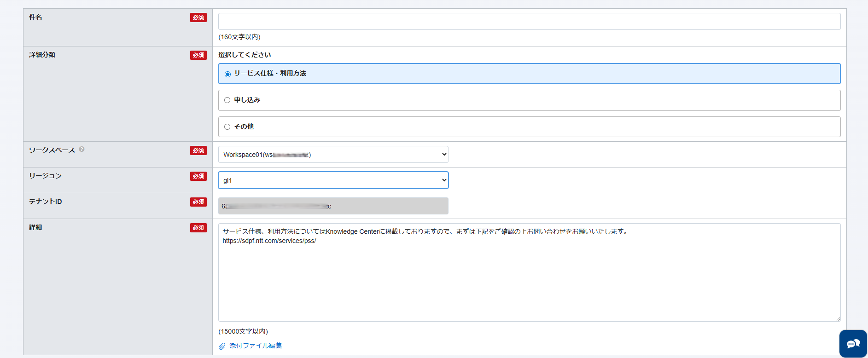Viewport: 868px width, 358px height.
Task: Focus the 件名 subject input field
Action: [529, 22]
